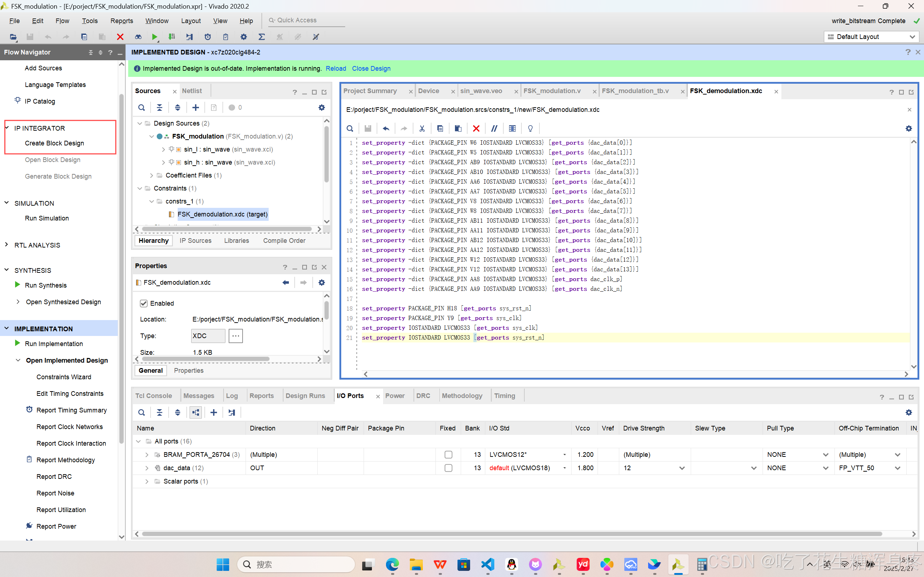Open Microsoft Edge from the taskbar
The width and height of the screenshot is (924, 577).
pyautogui.click(x=392, y=564)
